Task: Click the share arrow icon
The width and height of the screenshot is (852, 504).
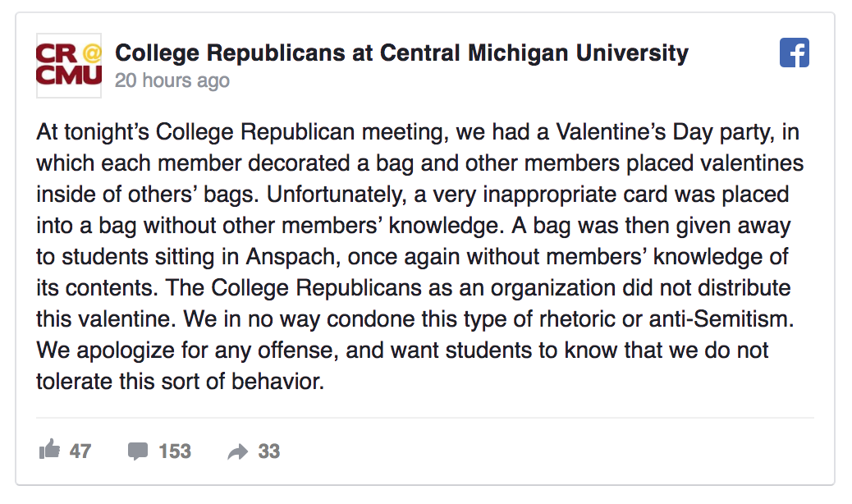Action: click(237, 451)
